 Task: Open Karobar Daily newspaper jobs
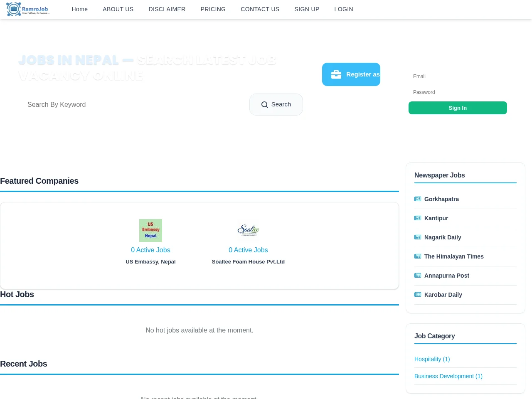point(443,295)
